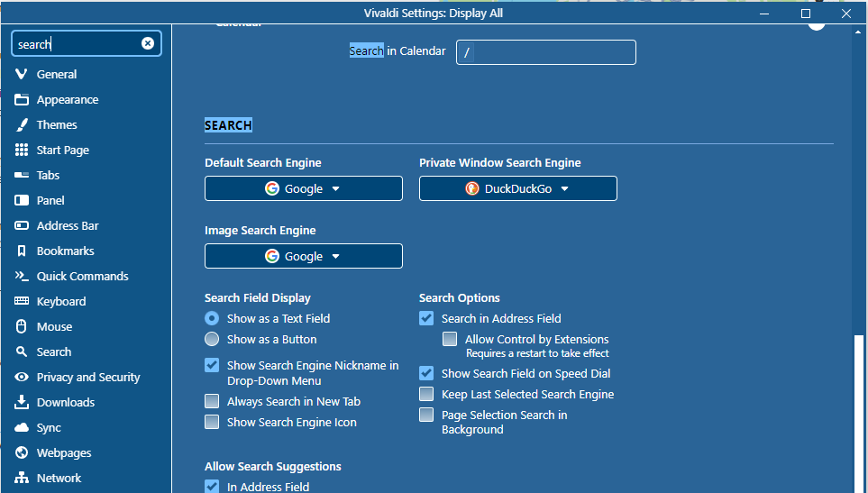Click the Google logo in Default Search Engine
868x493 pixels.
272,188
